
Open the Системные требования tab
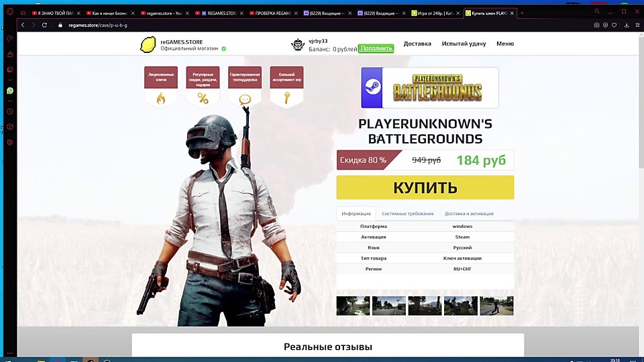[407, 213]
